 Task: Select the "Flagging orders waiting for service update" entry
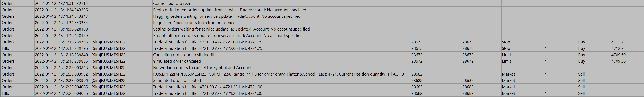tap(226, 16)
